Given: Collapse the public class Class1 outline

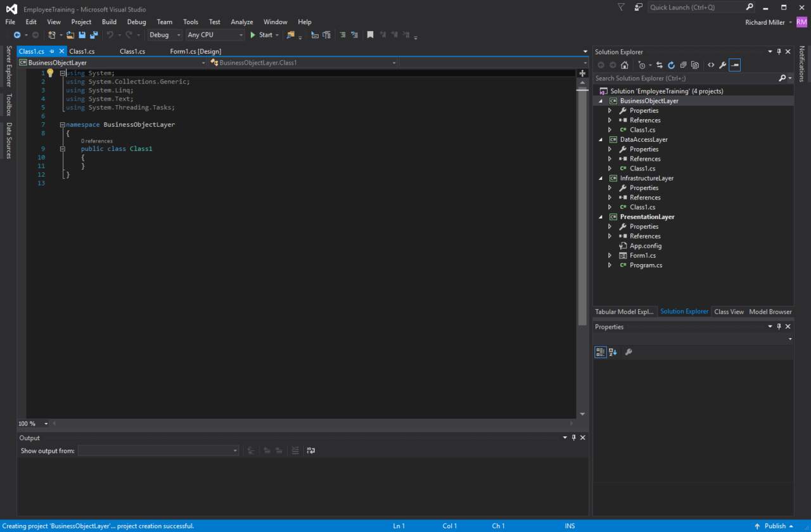Looking at the screenshot, I should point(63,149).
